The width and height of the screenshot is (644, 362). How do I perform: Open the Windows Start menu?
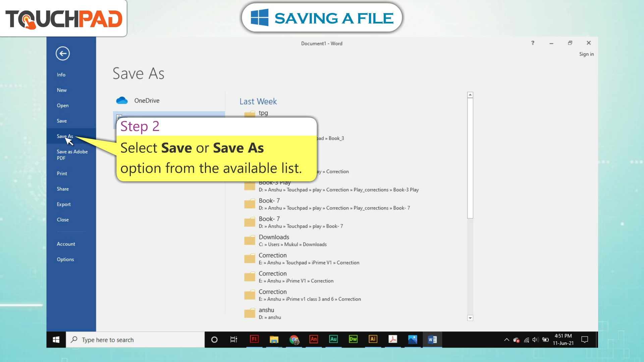point(56,340)
